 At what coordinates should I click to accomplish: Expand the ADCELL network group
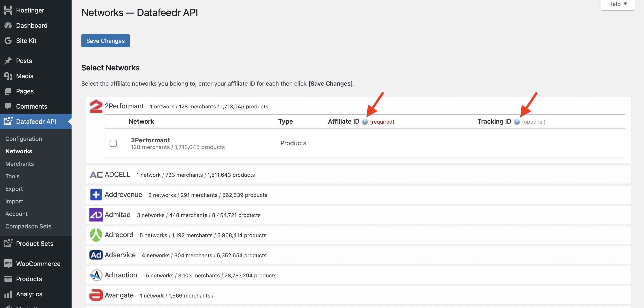(x=358, y=175)
